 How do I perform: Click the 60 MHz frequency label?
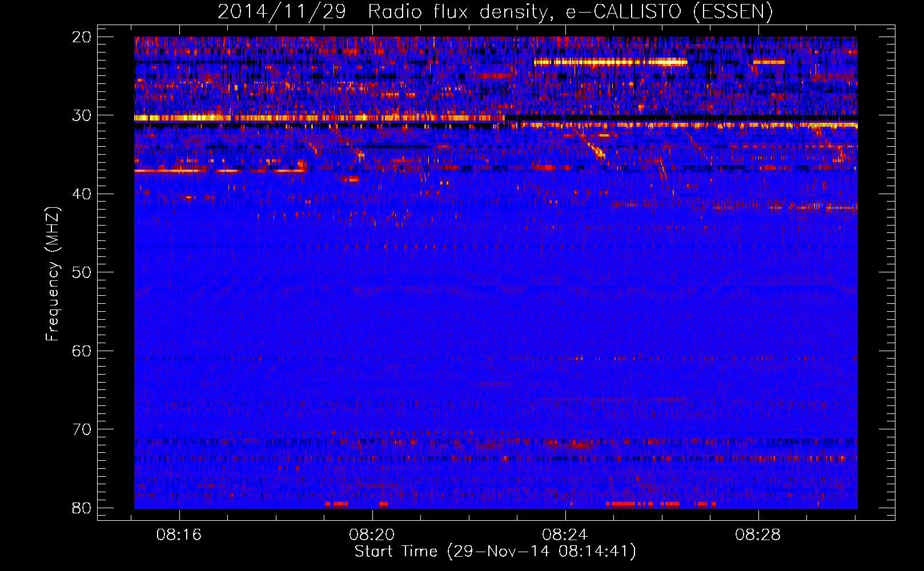[x=82, y=351]
